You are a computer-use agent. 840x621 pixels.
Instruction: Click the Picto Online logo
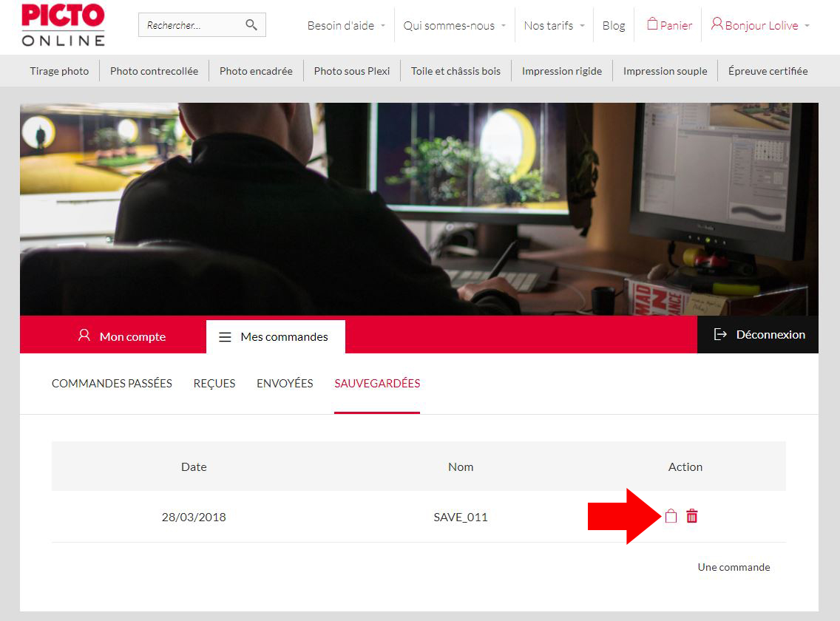click(x=62, y=24)
